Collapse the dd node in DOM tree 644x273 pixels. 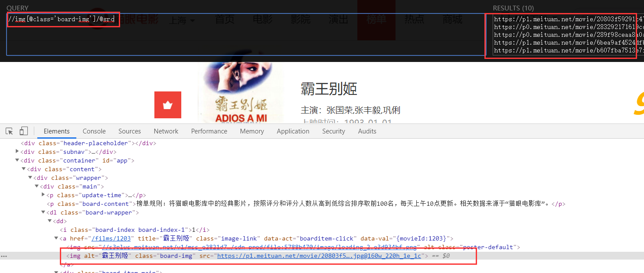pyautogui.click(x=50, y=221)
